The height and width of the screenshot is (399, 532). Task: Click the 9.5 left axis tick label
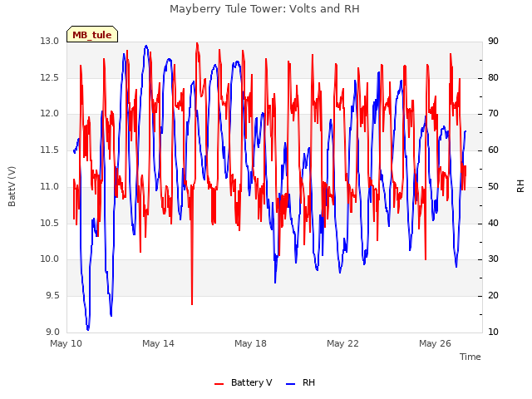[52, 296]
